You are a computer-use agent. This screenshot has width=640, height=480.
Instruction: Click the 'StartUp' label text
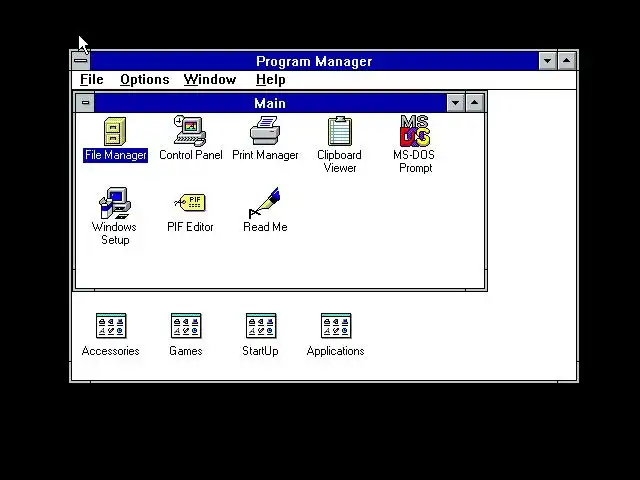pos(260,351)
